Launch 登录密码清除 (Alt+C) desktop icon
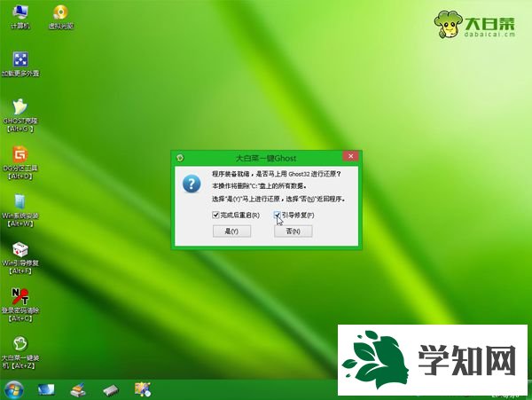Viewport: 532px width, 400px height. click(x=20, y=305)
